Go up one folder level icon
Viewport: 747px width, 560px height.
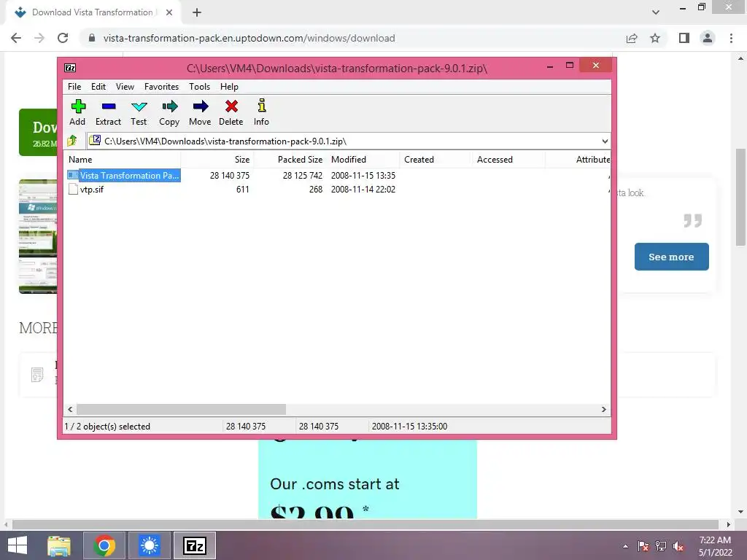point(72,141)
